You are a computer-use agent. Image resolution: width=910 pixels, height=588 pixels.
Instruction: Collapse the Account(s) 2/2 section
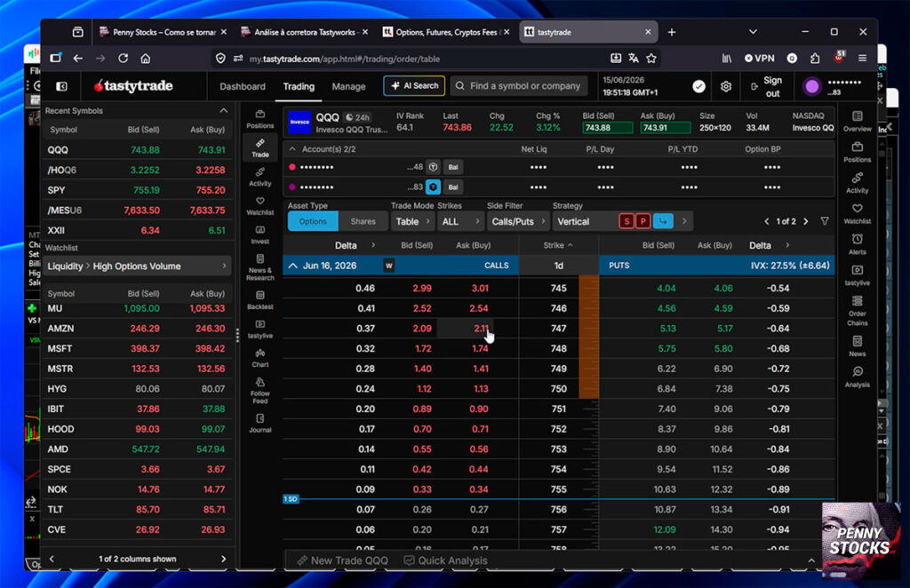pyautogui.click(x=291, y=149)
